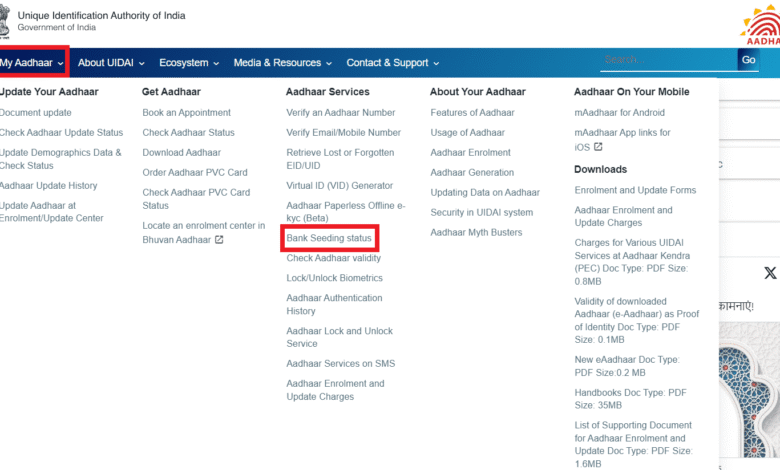The width and height of the screenshot is (780, 470).
Task: Open Validity of downloaded Aadhaar PDF link
Action: tap(637, 320)
